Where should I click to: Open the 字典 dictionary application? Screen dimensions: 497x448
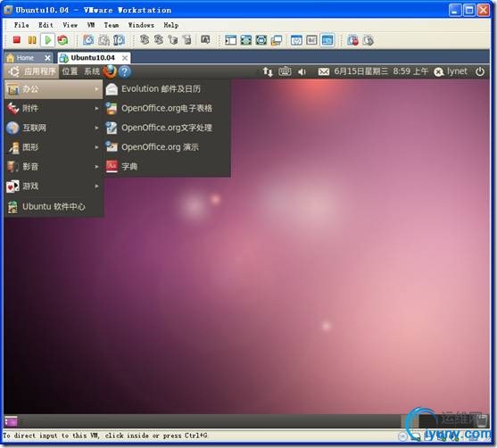[167, 167]
